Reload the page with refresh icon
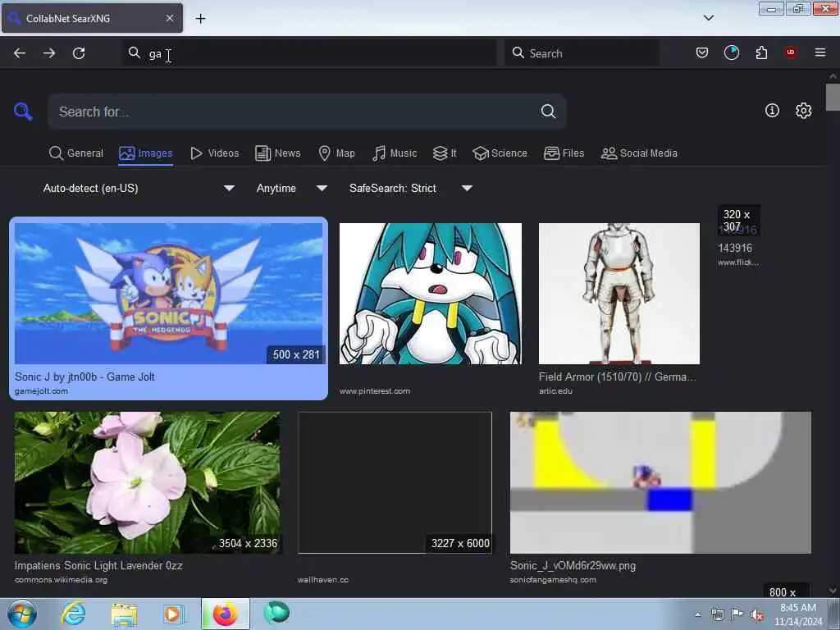The width and height of the screenshot is (840, 630). (x=79, y=53)
